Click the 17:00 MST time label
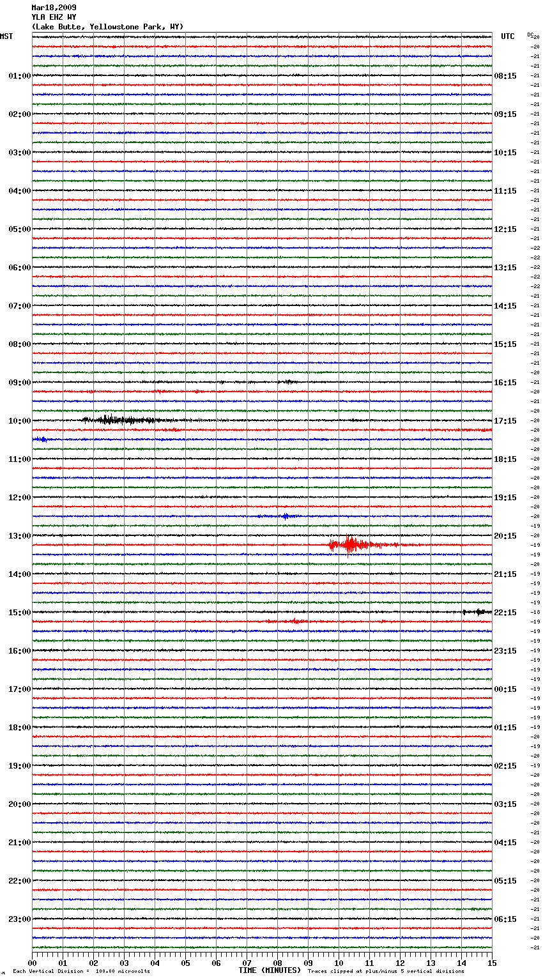The width and height of the screenshot is (543, 980). pos(20,689)
